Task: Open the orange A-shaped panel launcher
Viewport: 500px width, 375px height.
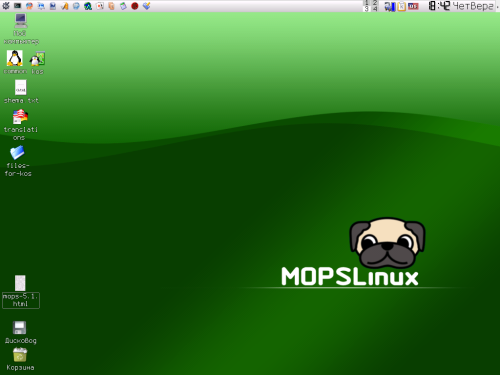Action: coord(65,6)
